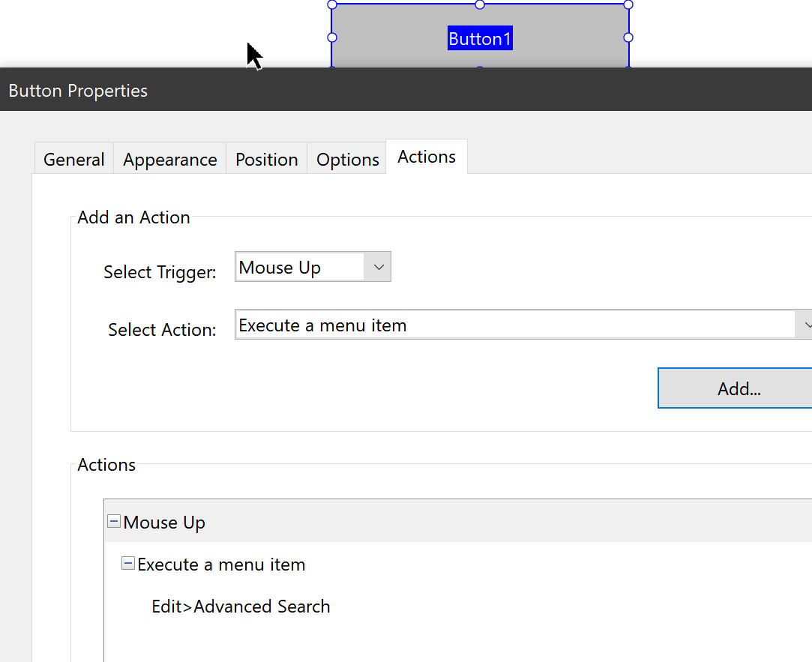Image resolution: width=812 pixels, height=662 pixels.
Task: Open the Select Trigger dropdown
Action: coord(379,266)
